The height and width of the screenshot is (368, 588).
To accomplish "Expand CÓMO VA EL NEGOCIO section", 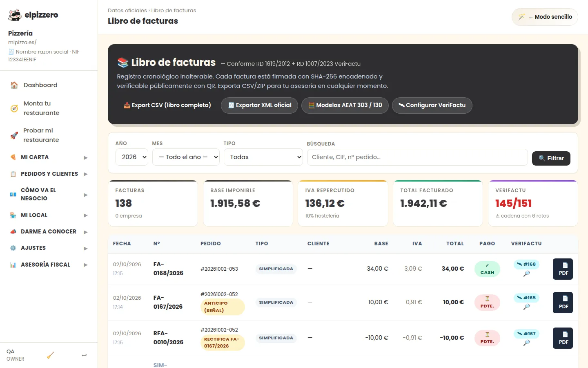I will (49, 194).
